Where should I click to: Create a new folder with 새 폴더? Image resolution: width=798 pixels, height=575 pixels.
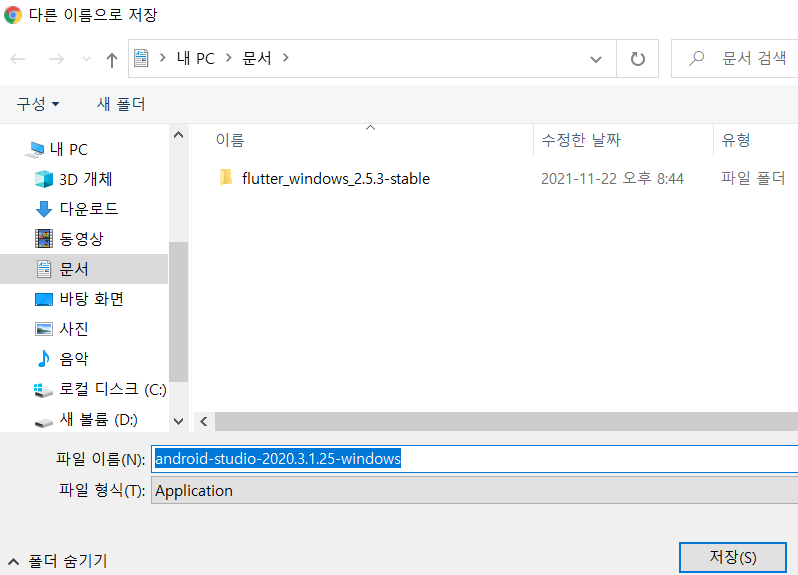coord(121,104)
